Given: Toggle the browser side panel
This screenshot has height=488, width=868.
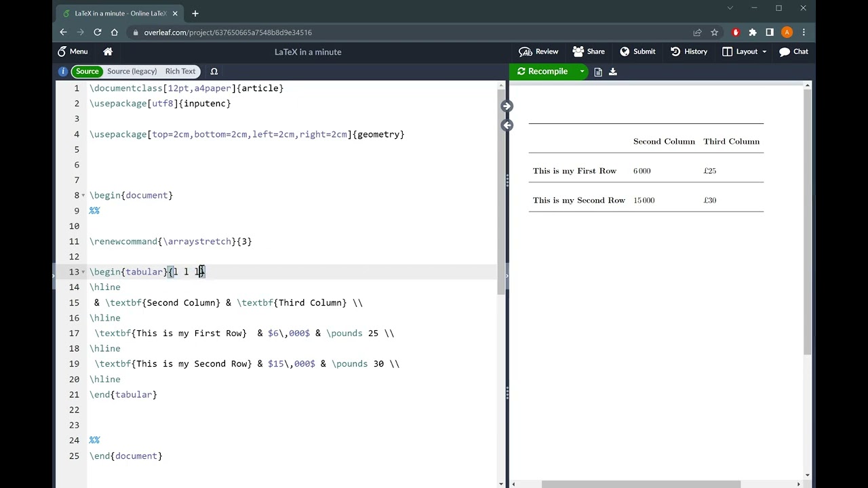Looking at the screenshot, I should 770,32.
